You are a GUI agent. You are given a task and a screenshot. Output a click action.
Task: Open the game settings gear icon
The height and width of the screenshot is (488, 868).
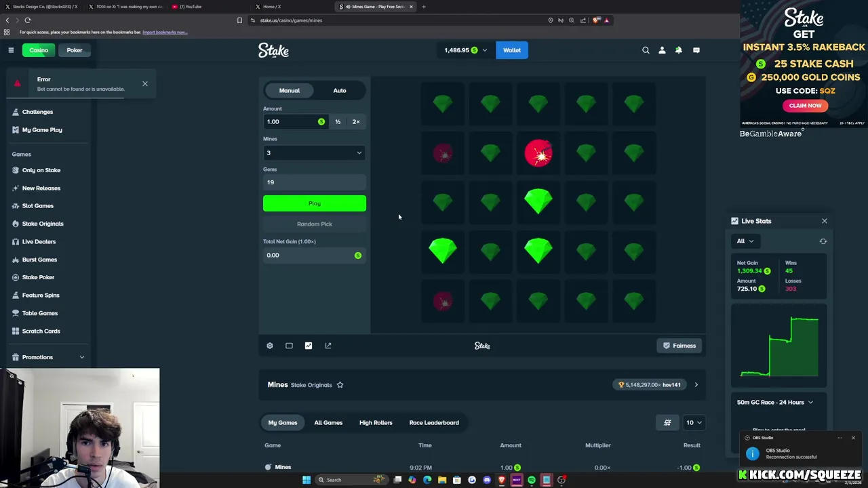coord(270,346)
